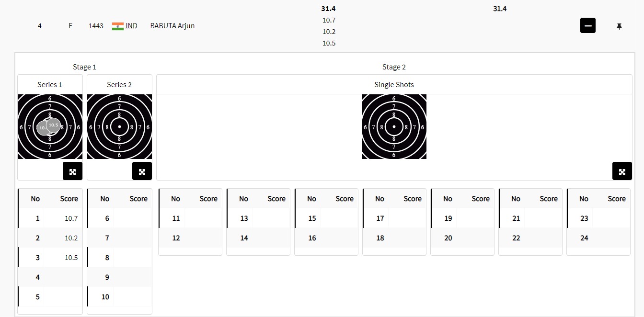Click the IND country code
Viewport: 644px width, 317px height.
131,26
